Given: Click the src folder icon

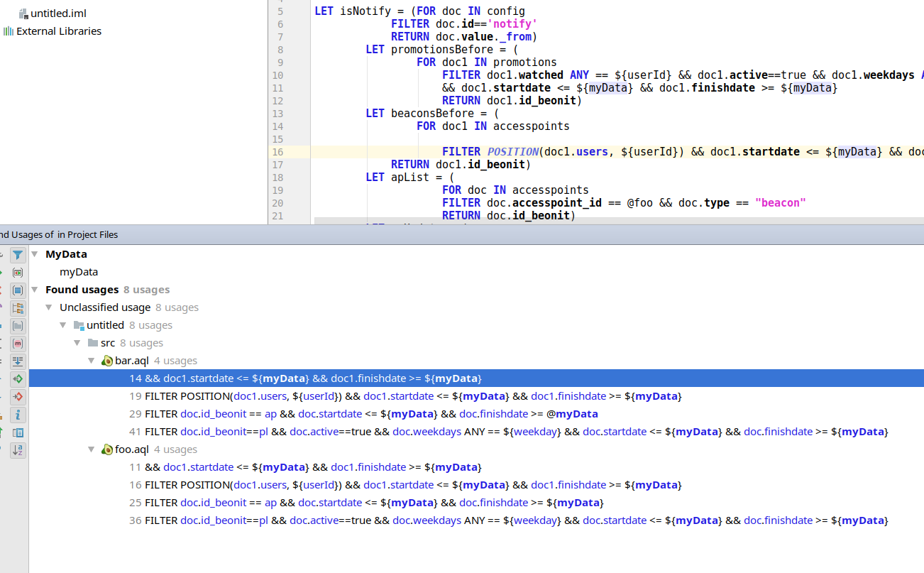Looking at the screenshot, I should click(93, 343).
